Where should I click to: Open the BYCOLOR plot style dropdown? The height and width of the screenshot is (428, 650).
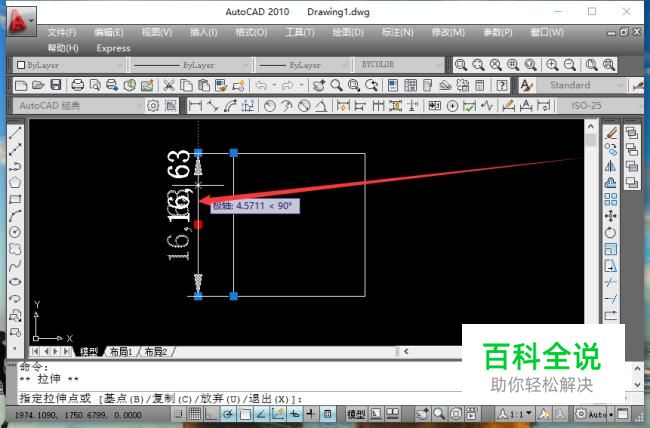pyautogui.click(x=398, y=65)
